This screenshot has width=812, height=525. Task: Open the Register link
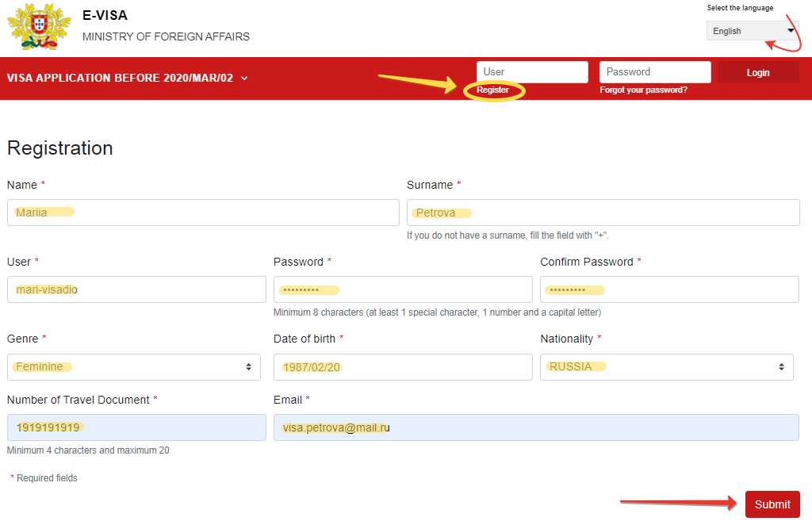click(x=492, y=90)
